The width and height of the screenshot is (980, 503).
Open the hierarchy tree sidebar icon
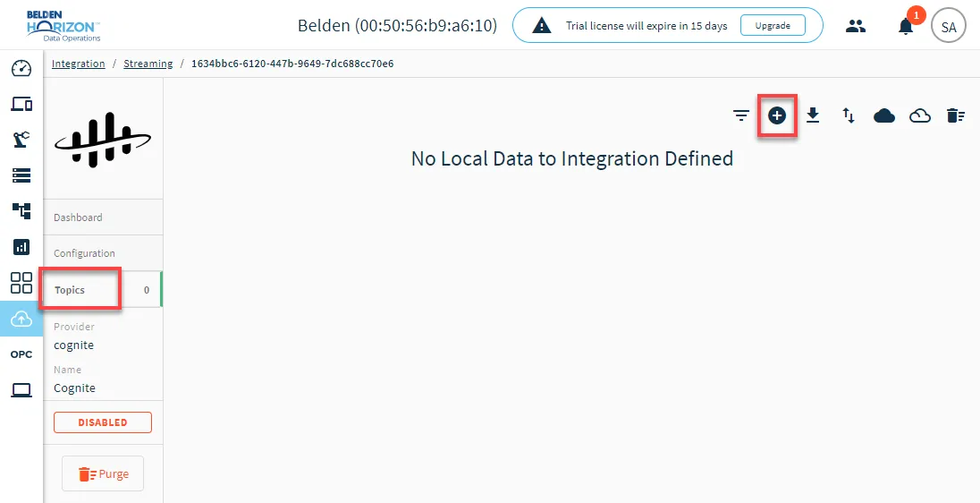pos(21,211)
